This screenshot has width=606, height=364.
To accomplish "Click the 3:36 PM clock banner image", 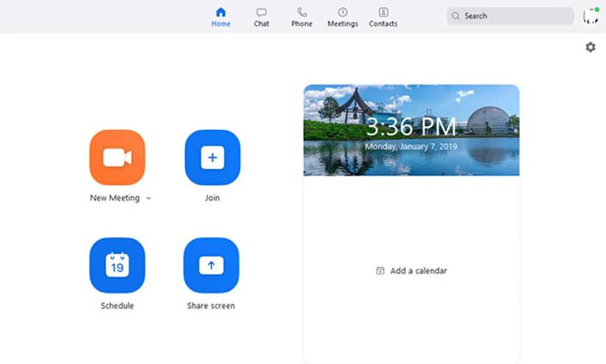I will (x=411, y=131).
